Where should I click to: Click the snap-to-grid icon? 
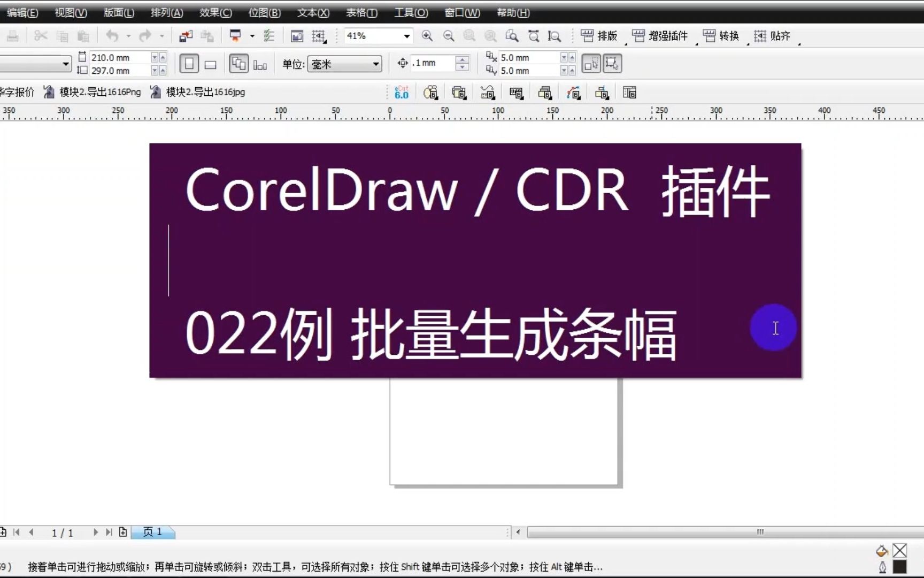(319, 36)
